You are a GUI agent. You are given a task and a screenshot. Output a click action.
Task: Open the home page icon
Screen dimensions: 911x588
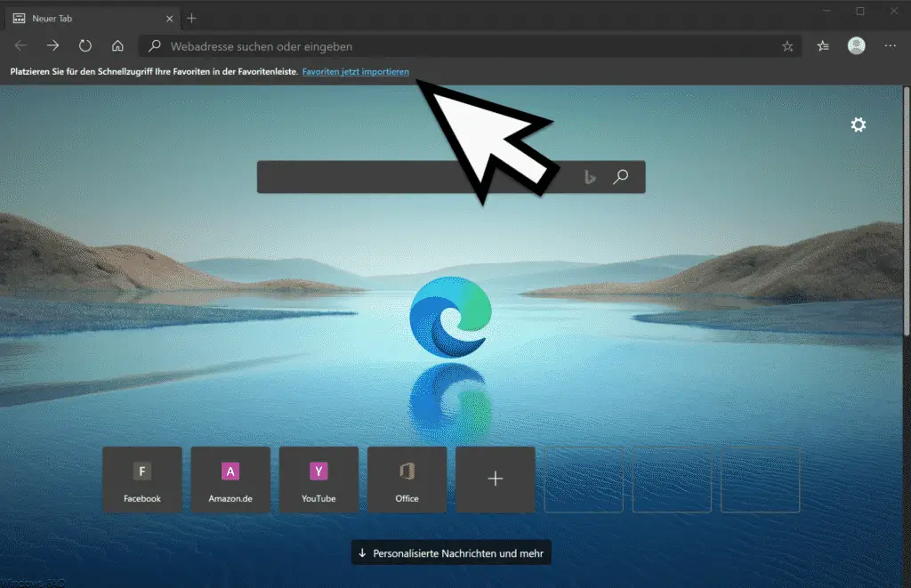117,45
